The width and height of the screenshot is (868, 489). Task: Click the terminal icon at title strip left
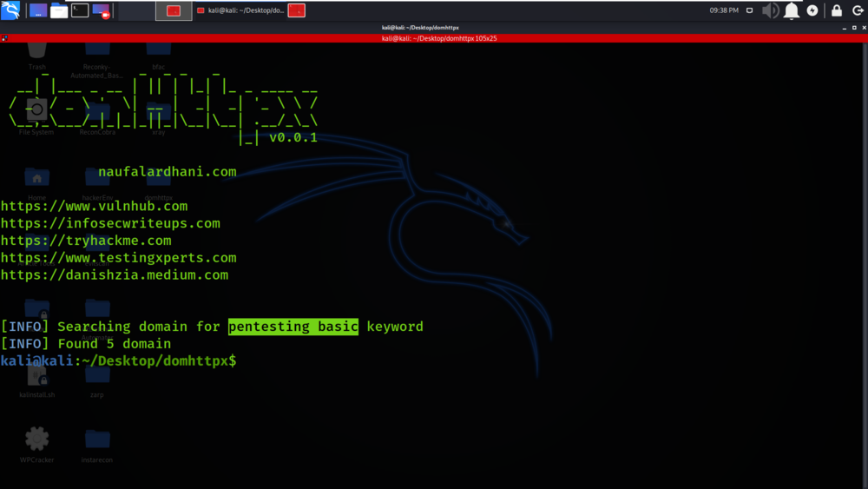(x=4, y=38)
